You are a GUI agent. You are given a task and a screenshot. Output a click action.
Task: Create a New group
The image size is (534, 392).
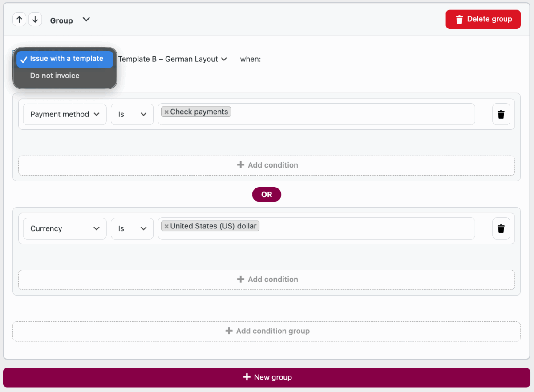pos(267,377)
